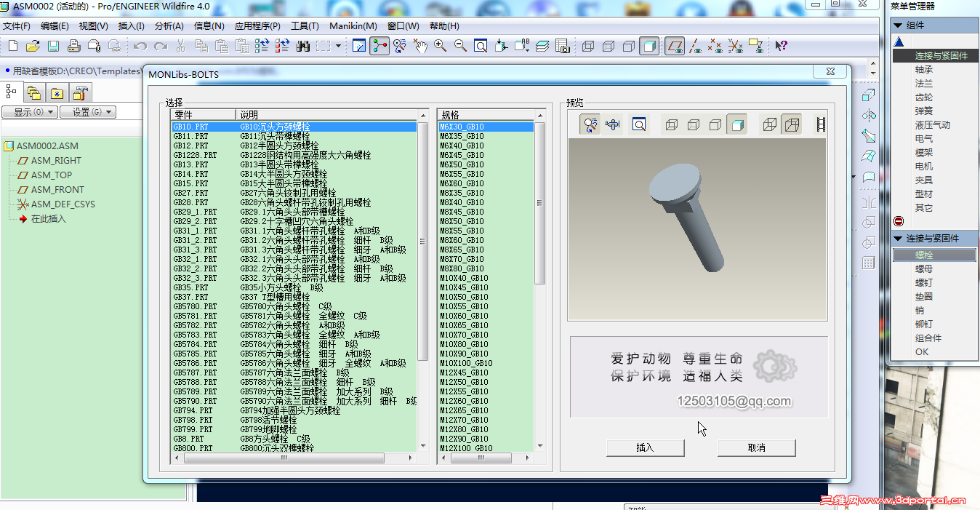The image size is (980, 510).
Task: Click the 取消 button
Action: pyautogui.click(x=757, y=447)
